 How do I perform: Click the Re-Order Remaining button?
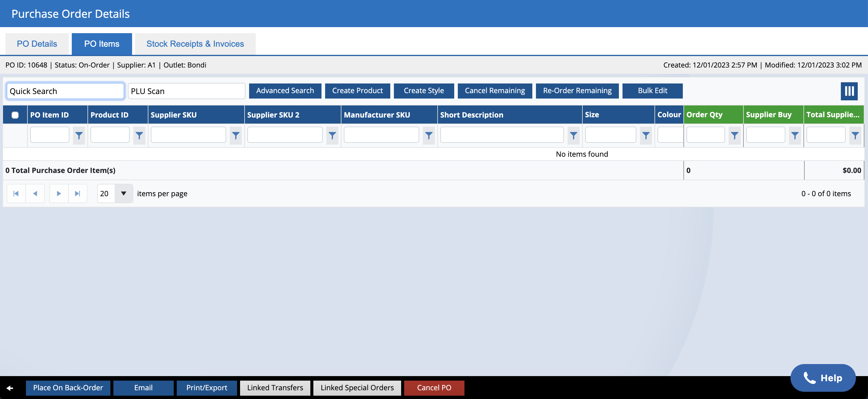click(577, 91)
